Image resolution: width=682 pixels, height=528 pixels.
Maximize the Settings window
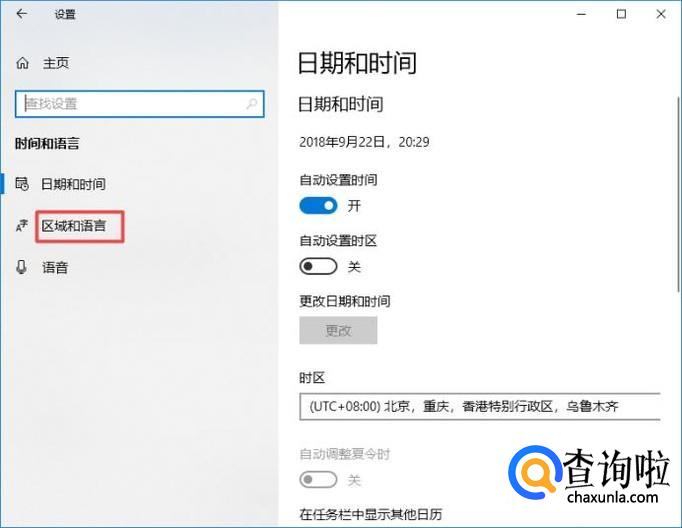(x=622, y=14)
